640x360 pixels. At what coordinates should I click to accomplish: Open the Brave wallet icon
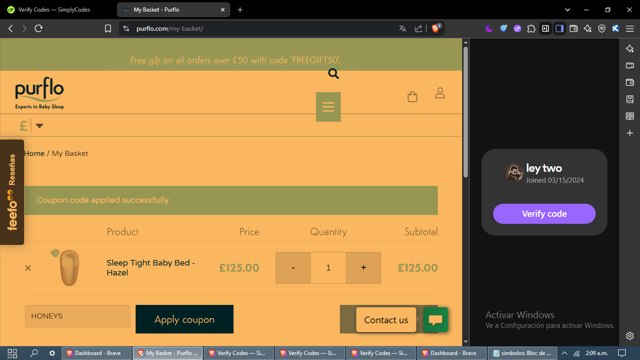(x=573, y=29)
